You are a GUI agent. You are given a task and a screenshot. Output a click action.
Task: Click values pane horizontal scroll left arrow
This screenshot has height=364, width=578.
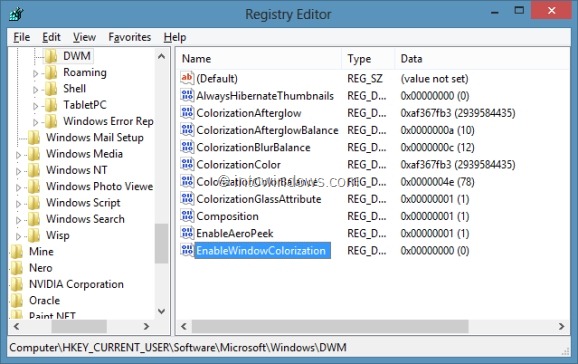coord(184,326)
